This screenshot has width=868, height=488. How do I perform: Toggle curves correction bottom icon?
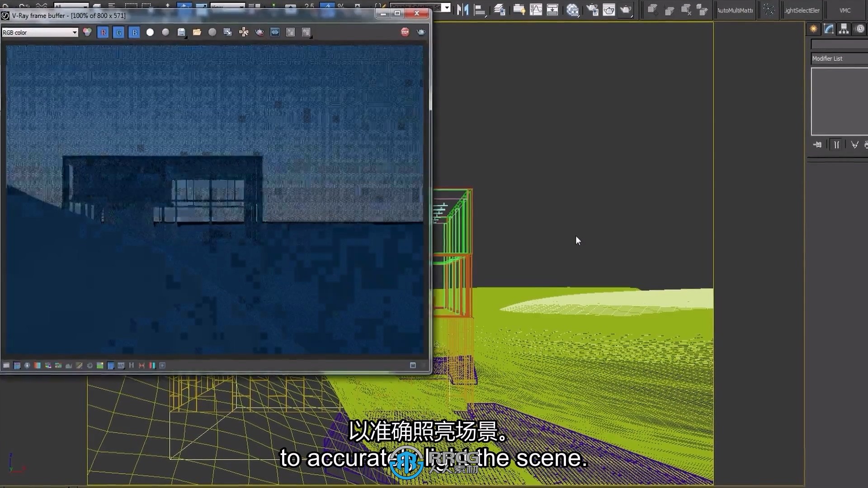click(x=79, y=366)
